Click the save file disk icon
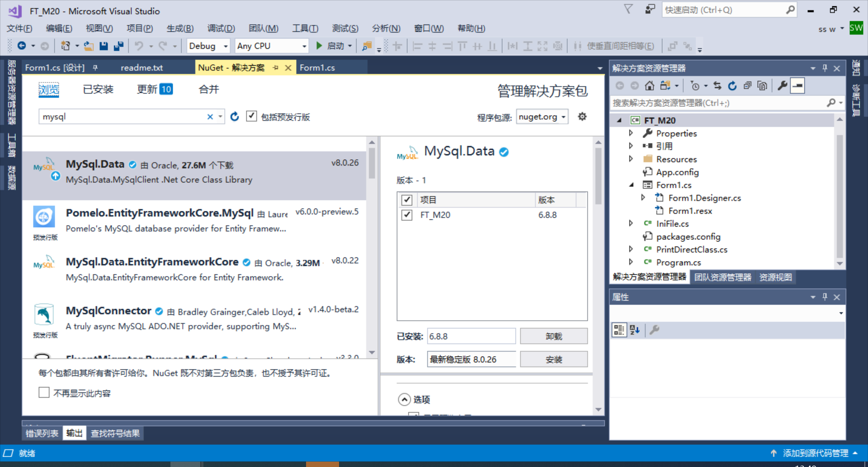 click(x=104, y=46)
